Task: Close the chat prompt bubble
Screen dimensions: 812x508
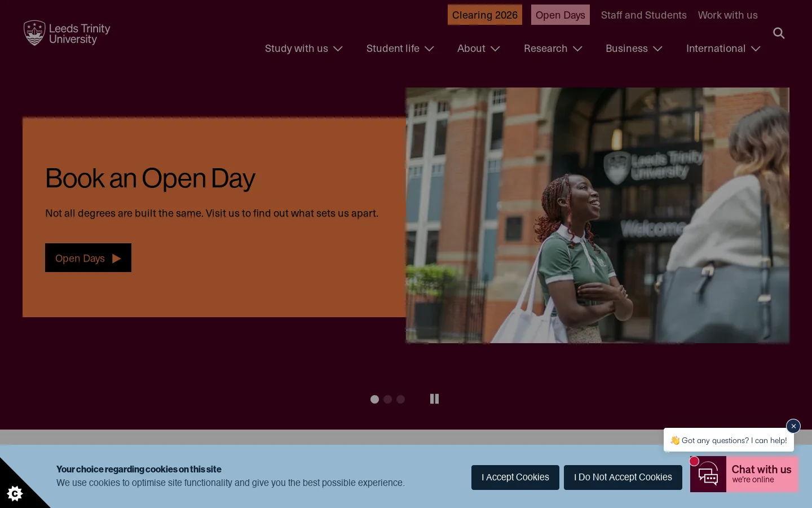Action: coord(793,426)
